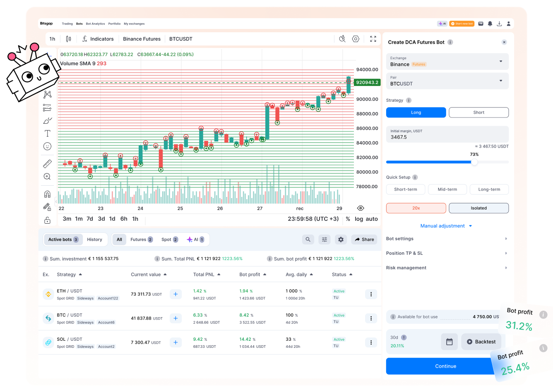The height and width of the screenshot is (392, 553).
Task: Open the candlestick chart type selector
Action: point(68,39)
